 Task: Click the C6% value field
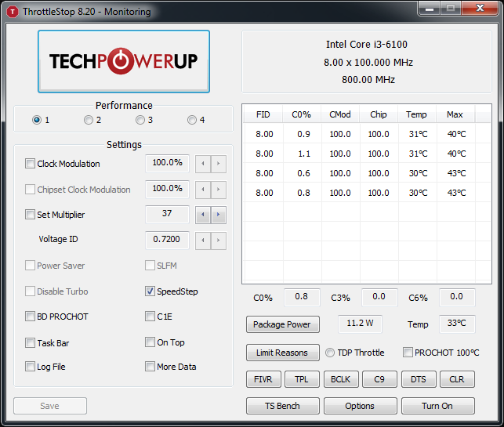click(457, 297)
